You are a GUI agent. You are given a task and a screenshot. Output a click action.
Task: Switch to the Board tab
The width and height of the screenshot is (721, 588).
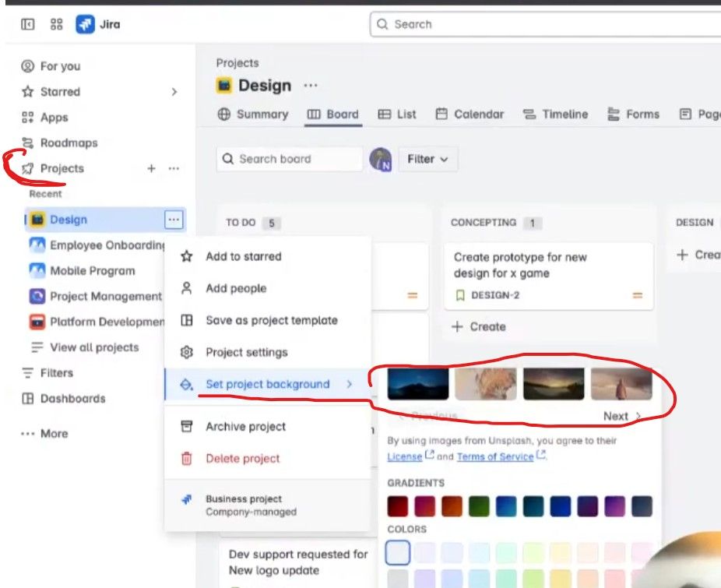pos(333,114)
